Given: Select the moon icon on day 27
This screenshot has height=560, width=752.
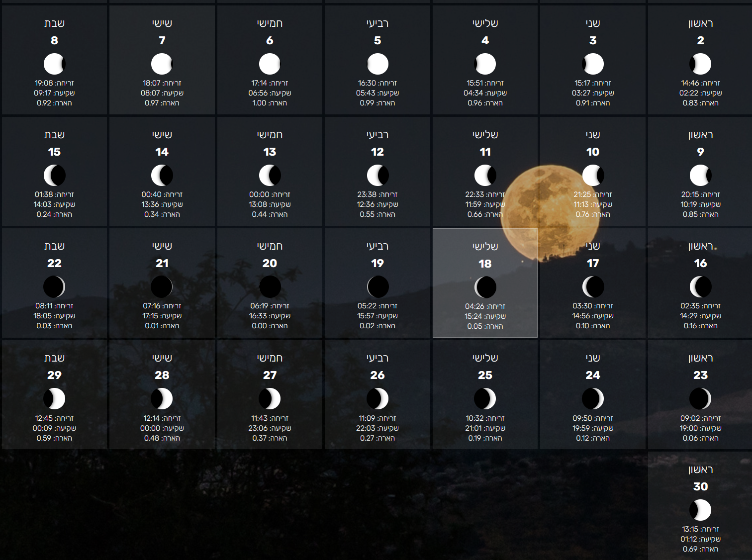Looking at the screenshot, I should tap(270, 399).
